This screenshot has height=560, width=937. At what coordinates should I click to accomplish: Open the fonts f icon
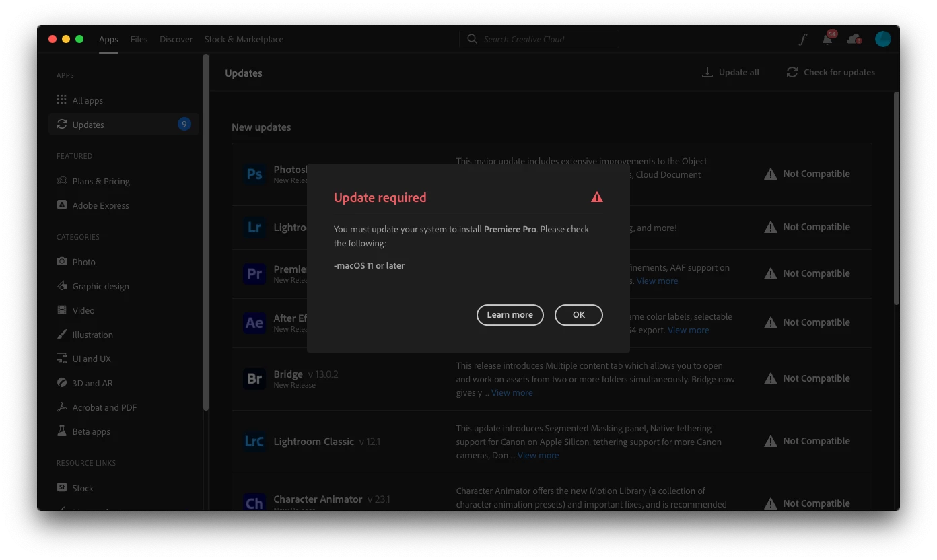pos(802,39)
